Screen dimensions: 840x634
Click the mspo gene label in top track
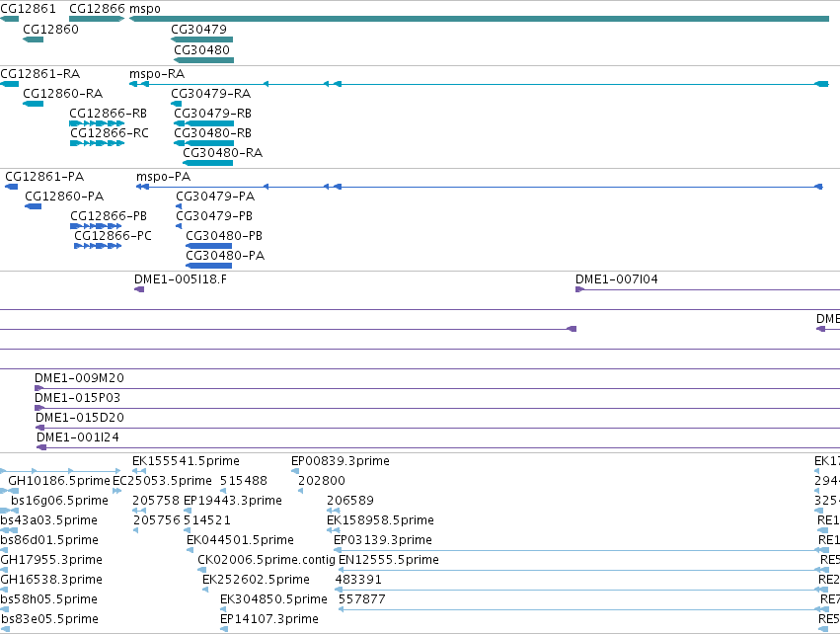145,9
